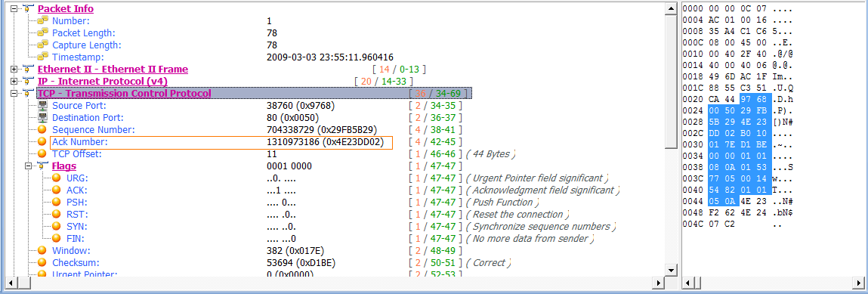The width and height of the screenshot is (868, 294).
Task: Click the decode pane scroll down arrow
Action: point(671,270)
